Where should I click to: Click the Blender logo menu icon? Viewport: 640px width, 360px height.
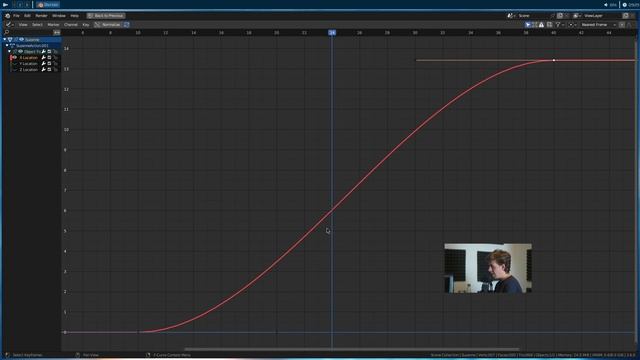tap(7, 16)
